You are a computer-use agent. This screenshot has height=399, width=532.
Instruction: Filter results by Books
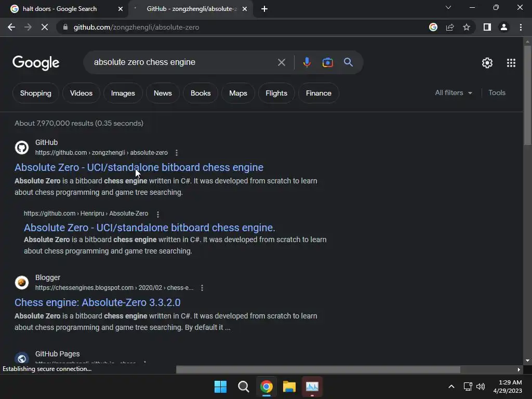coord(201,93)
